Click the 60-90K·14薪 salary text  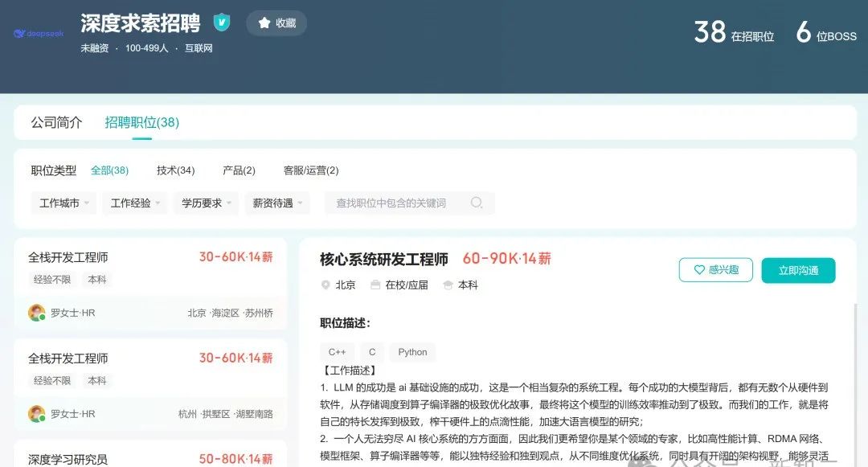[506, 258]
